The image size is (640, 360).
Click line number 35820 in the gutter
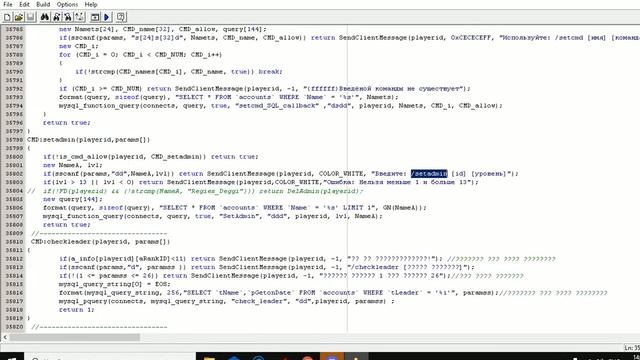tap(14, 327)
